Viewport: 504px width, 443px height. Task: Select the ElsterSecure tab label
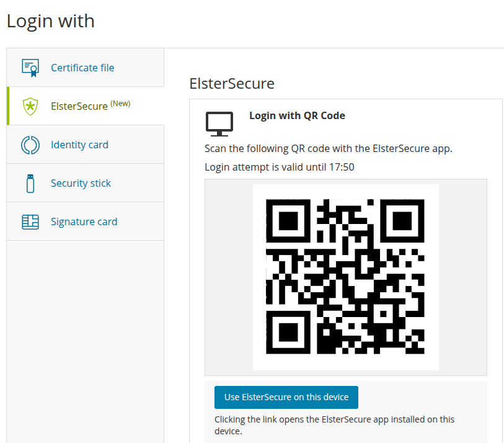(79, 106)
